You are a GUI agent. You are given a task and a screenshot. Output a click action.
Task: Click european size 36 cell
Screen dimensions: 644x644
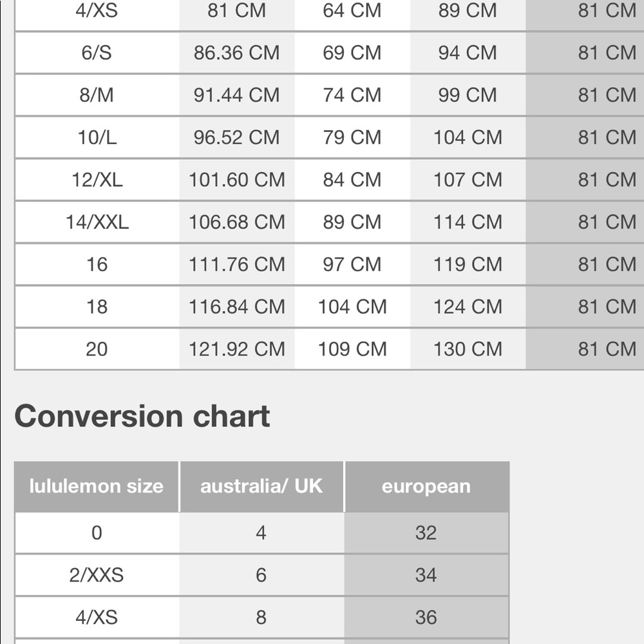point(426,618)
